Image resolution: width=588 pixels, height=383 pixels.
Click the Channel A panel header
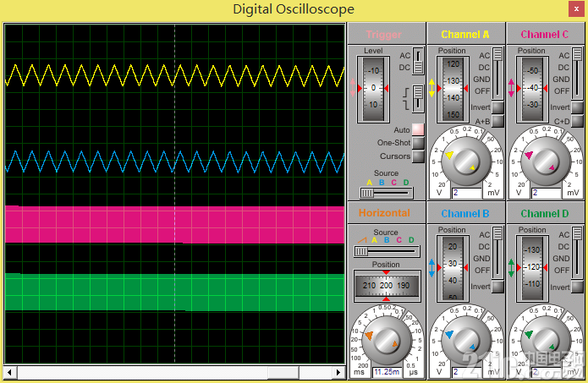(x=466, y=35)
